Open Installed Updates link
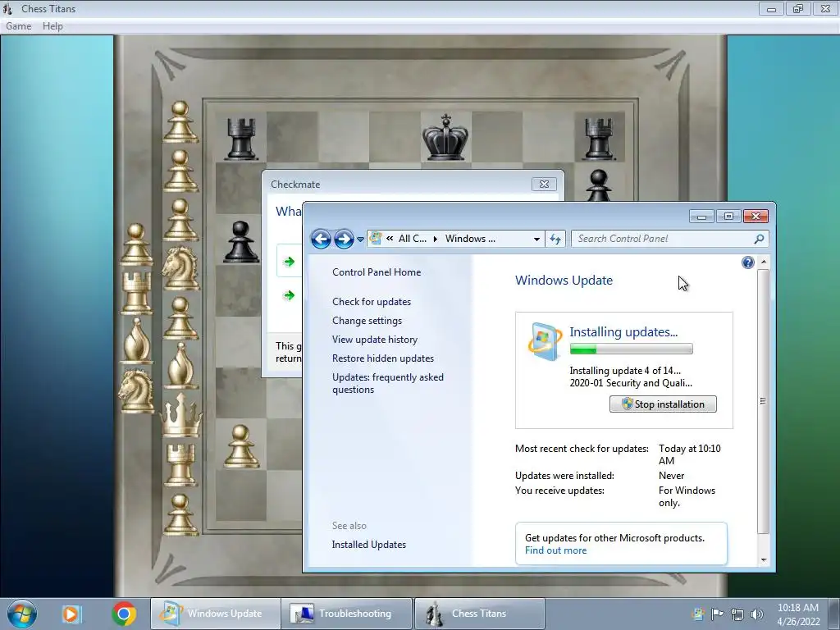This screenshot has height=630, width=840. click(368, 545)
